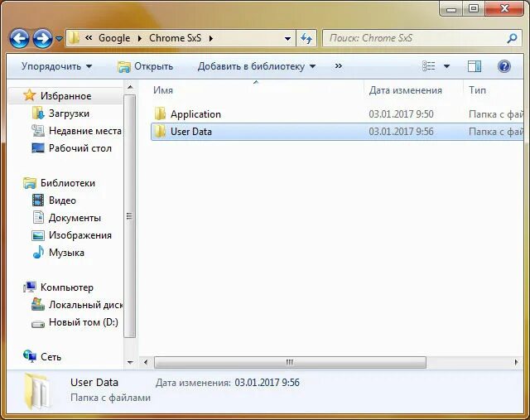This screenshot has height=420, width=530.
Task: Open view options dropdown arrow
Action: 446,66
